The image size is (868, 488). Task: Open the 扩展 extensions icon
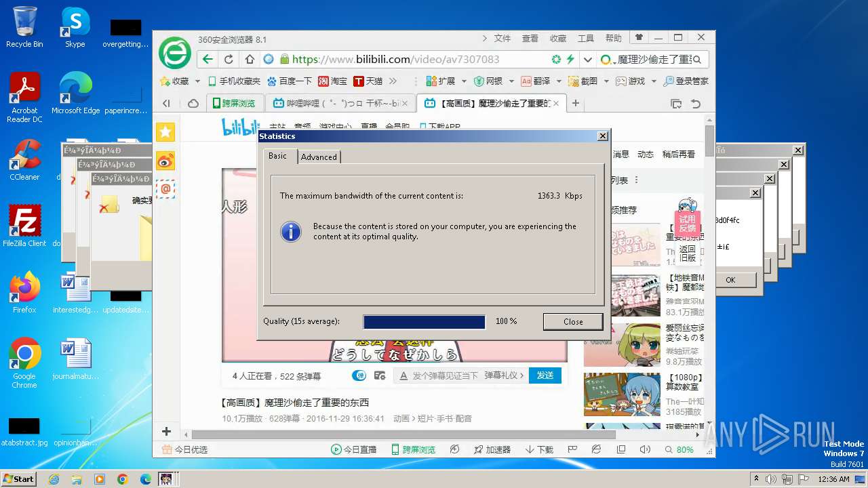[x=440, y=81]
